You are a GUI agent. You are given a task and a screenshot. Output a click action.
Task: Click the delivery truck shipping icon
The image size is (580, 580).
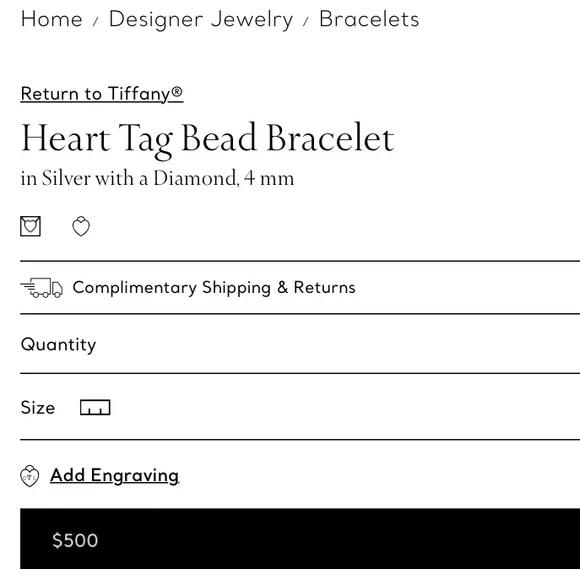point(41,287)
